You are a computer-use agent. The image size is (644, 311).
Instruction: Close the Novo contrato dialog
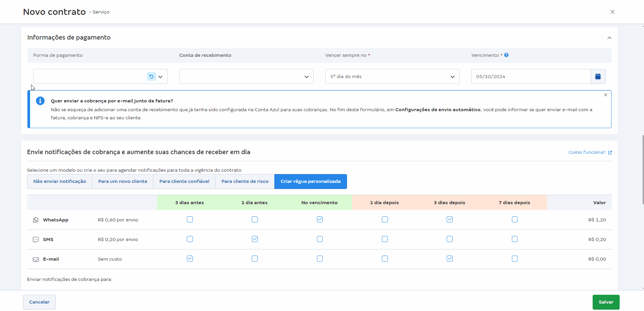[x=612, y=12]
